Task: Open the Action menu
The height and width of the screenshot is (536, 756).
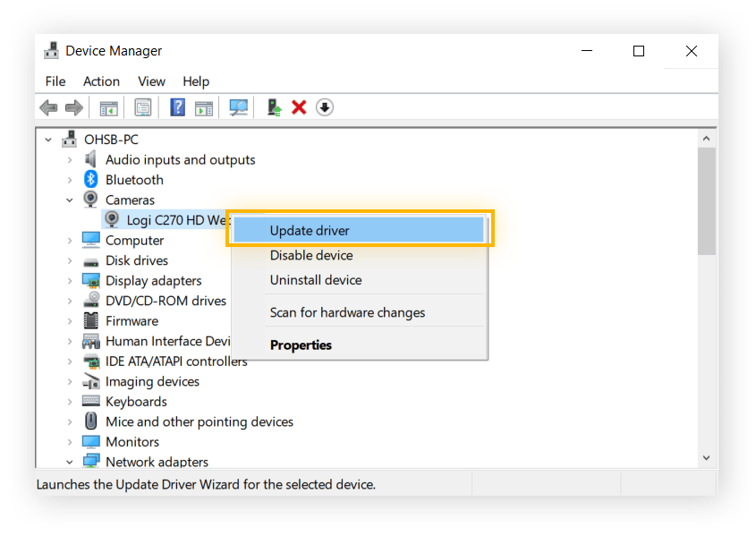Action: 101,81
